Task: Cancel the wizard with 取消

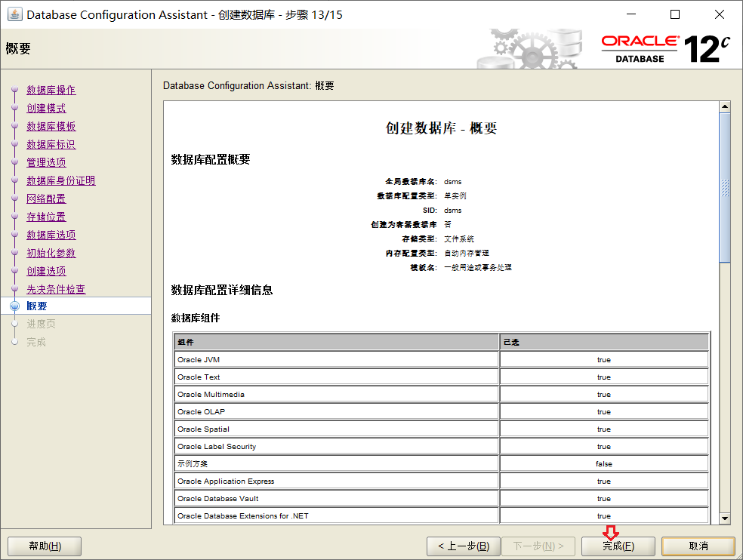Action: (698, 546)
